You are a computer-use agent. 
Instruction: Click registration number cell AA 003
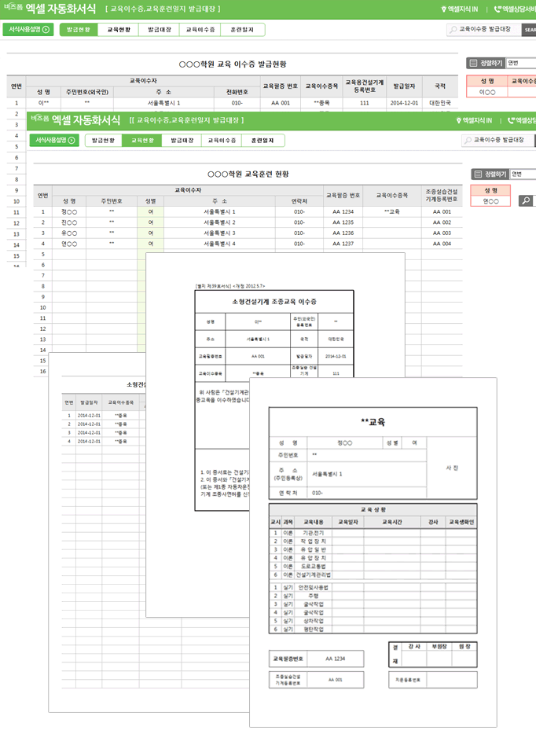[442, 233]
